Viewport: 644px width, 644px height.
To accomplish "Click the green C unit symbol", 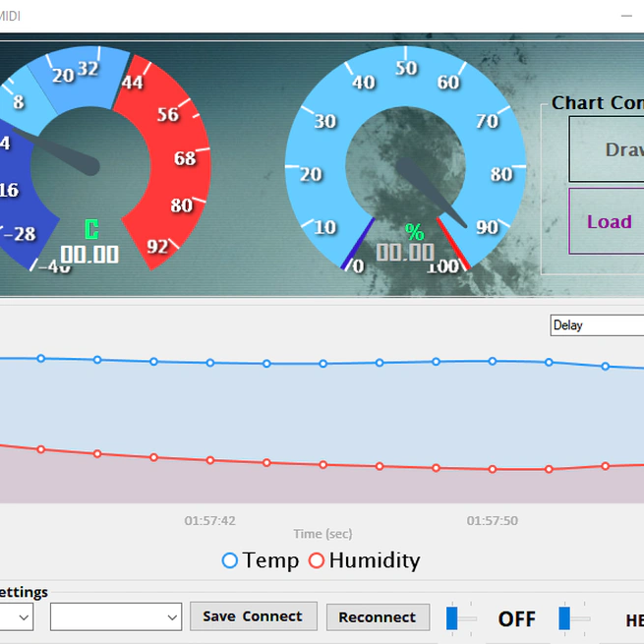I will point(91,230).
